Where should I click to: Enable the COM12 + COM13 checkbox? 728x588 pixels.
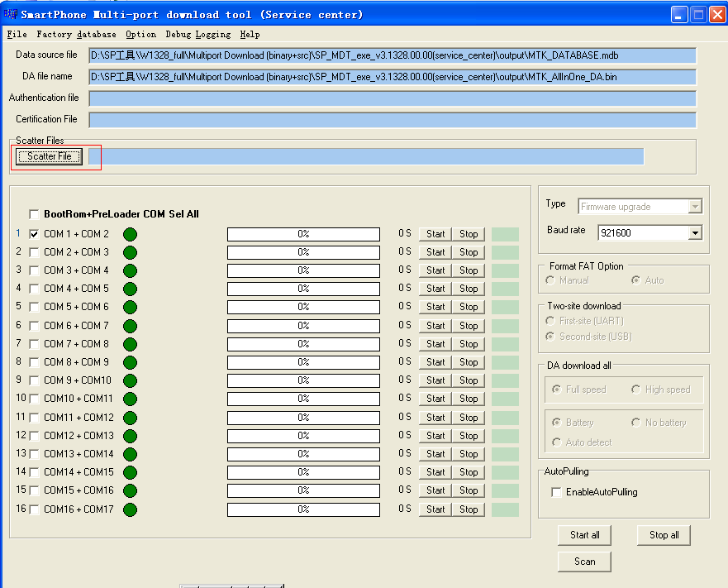pyautogui.click(x=34, y=436)
